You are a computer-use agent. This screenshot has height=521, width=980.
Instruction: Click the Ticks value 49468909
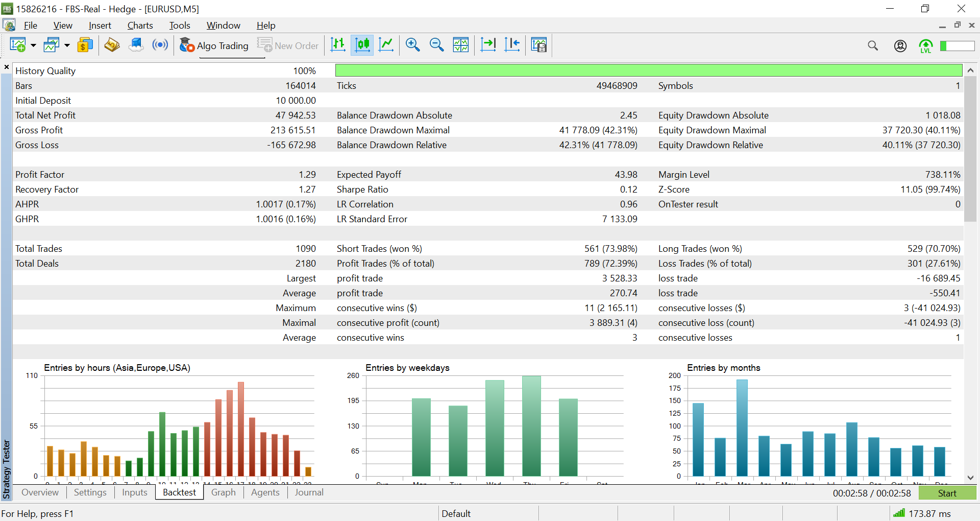click(617, 86)
